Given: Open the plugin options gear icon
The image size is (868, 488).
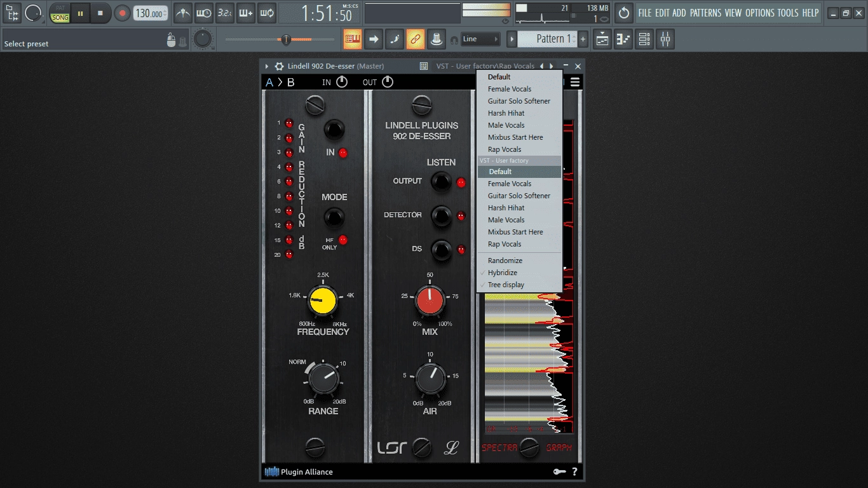Looking at the screenshot, I should coord(279,66).
